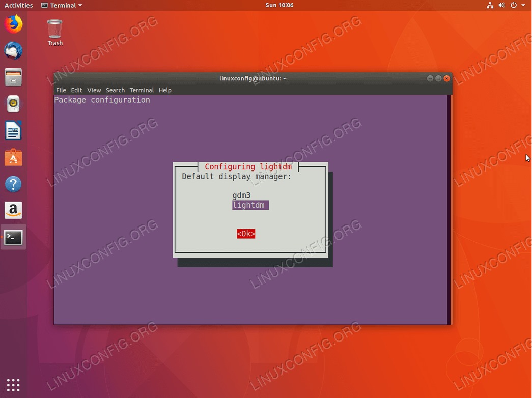Open the Files manager in dock
The height and width of the screenshot is (398, 532).
point(13,77)
